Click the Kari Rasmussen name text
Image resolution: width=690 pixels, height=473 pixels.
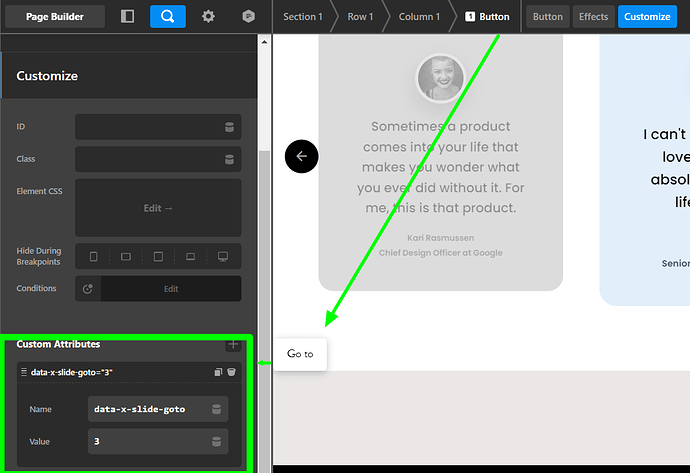tap(440, 238)
